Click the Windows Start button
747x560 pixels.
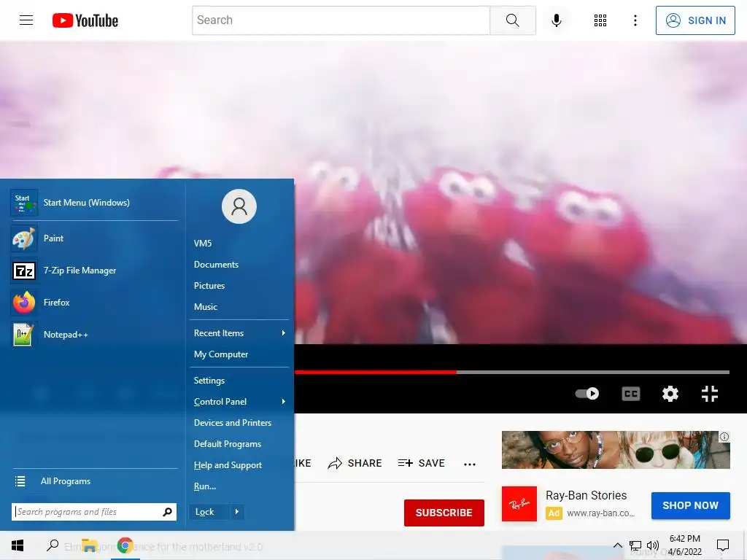coord(18,545)
